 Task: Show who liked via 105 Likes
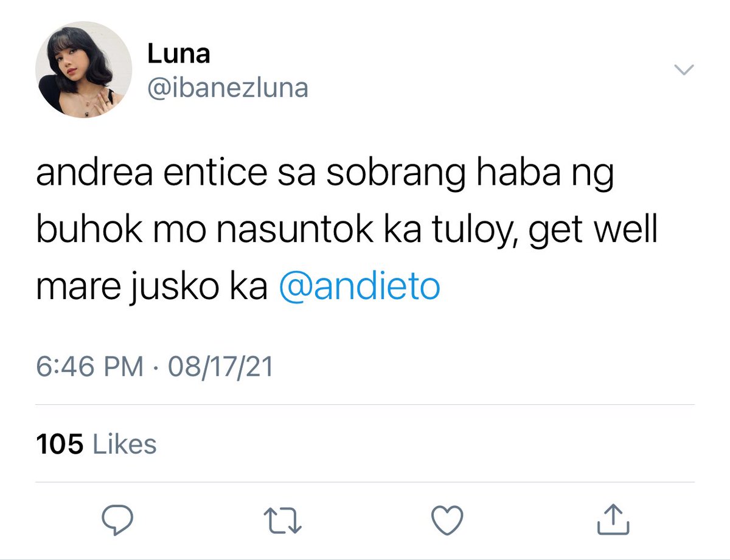pos(96,444)
